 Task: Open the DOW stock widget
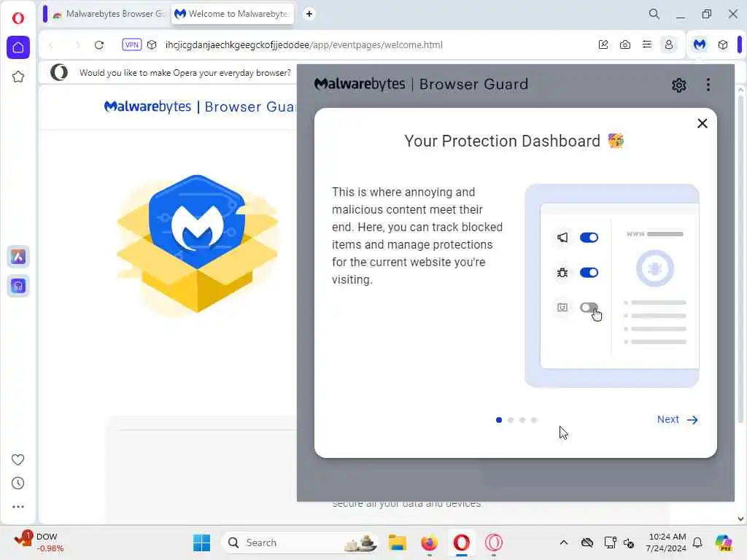(39, 542)
